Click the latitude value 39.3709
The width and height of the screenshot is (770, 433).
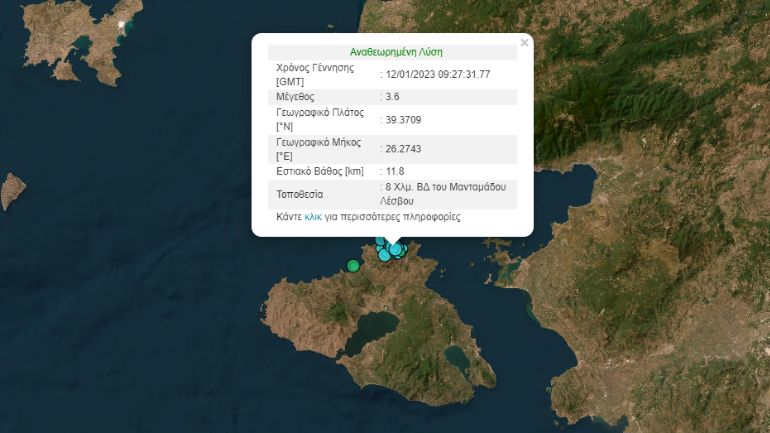click(403, 120)
